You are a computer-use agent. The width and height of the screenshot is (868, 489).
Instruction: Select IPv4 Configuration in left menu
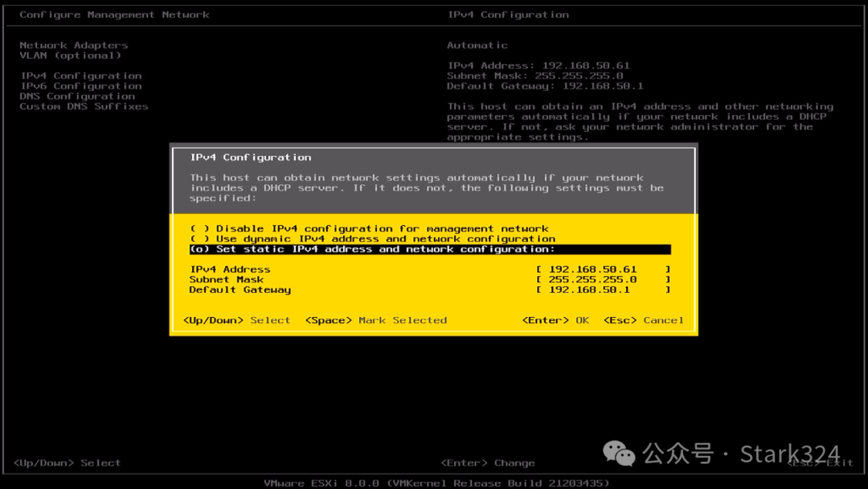pyautogui.click(x=81, y=76)
